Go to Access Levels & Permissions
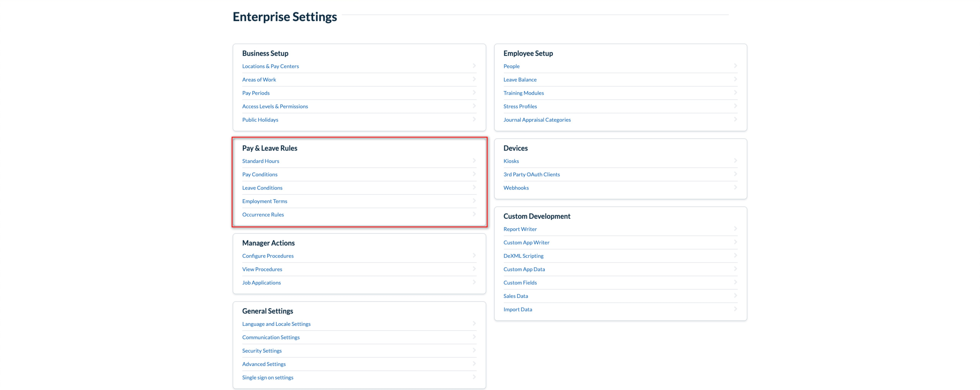Screen dimensions: 980x390 pyautogui.click(x=275, y=106)
